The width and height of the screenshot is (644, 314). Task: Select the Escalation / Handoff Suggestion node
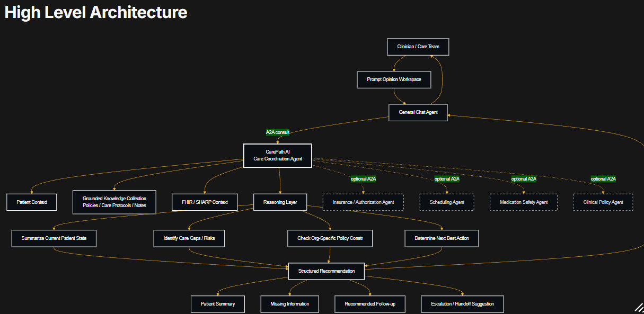[462, 304]
